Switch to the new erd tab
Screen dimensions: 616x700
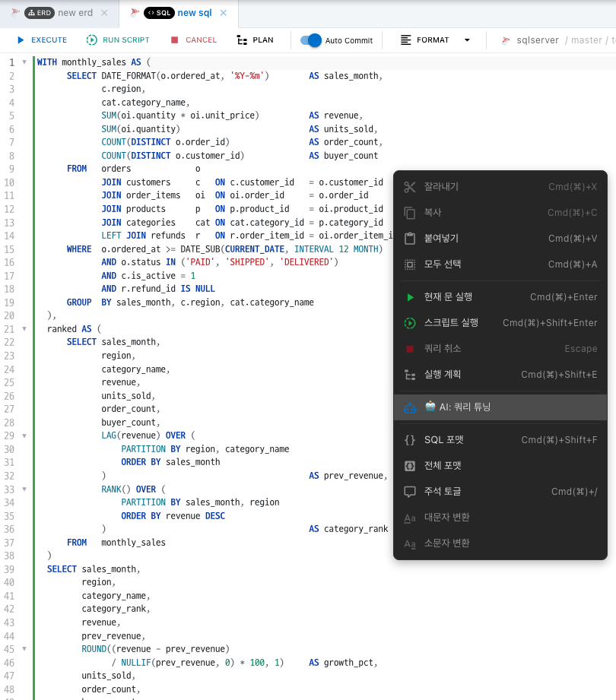click(59, 13)
